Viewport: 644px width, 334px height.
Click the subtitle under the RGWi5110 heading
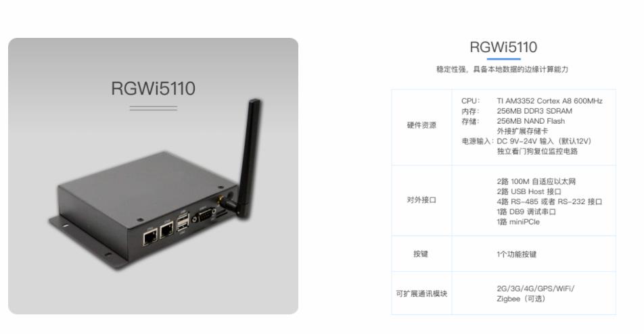(502, 70)
